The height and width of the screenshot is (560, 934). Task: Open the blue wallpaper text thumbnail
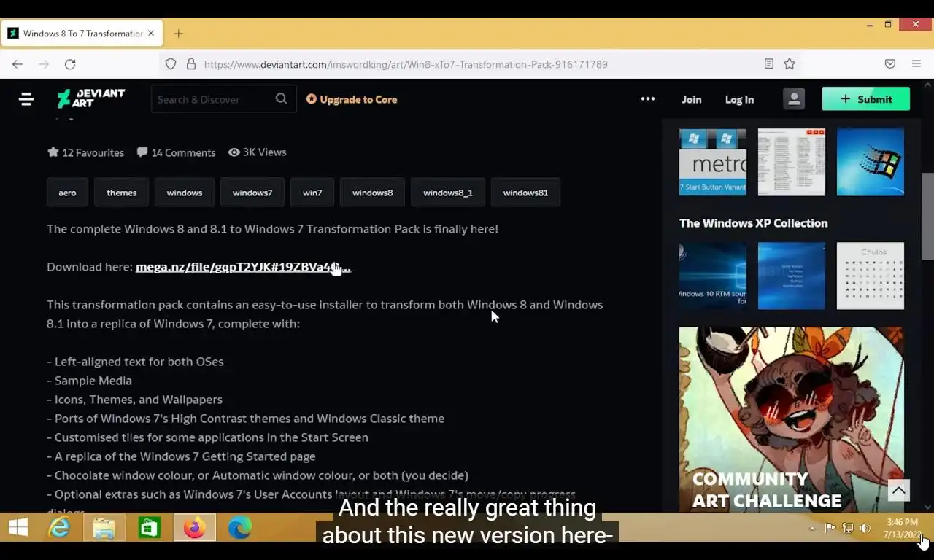[792, 276]
